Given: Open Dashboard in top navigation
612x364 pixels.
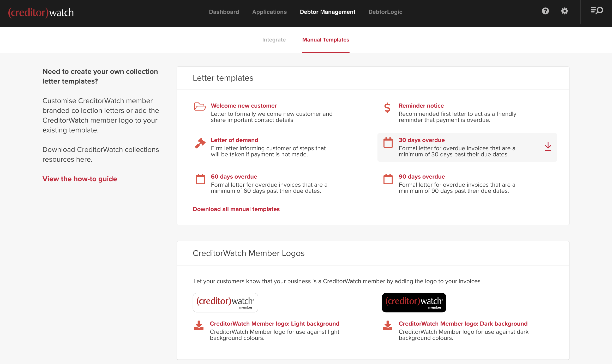Looking at the screenshot, I should (x=224, y=12).
